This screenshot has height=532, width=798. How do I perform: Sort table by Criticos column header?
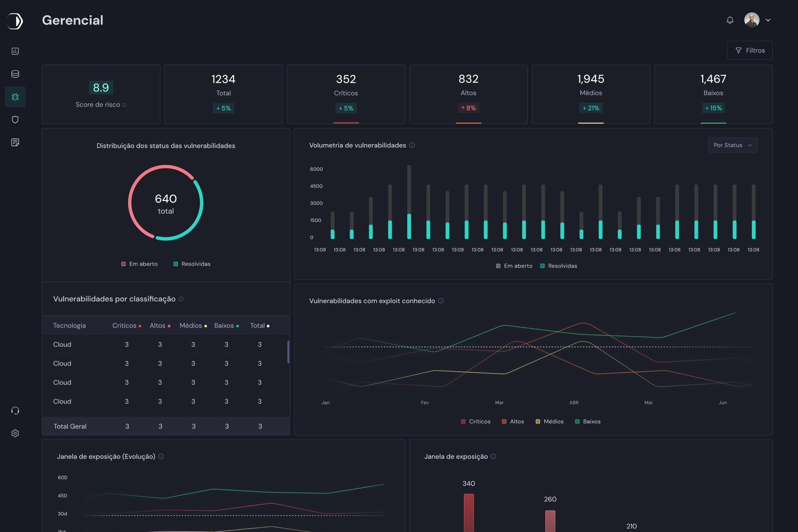point(124,326)
